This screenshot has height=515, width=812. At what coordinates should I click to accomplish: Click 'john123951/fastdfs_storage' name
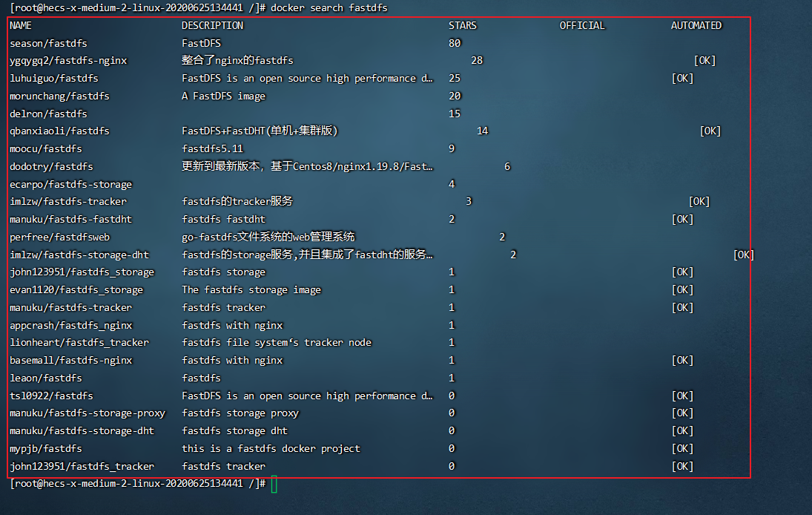tap(82, 272)
